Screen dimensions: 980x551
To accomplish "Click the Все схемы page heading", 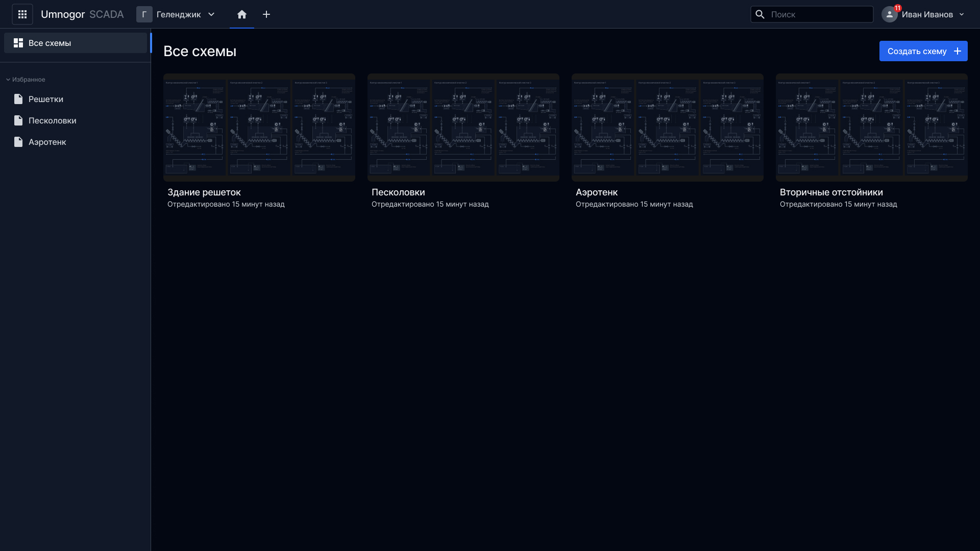I will 200,51.
